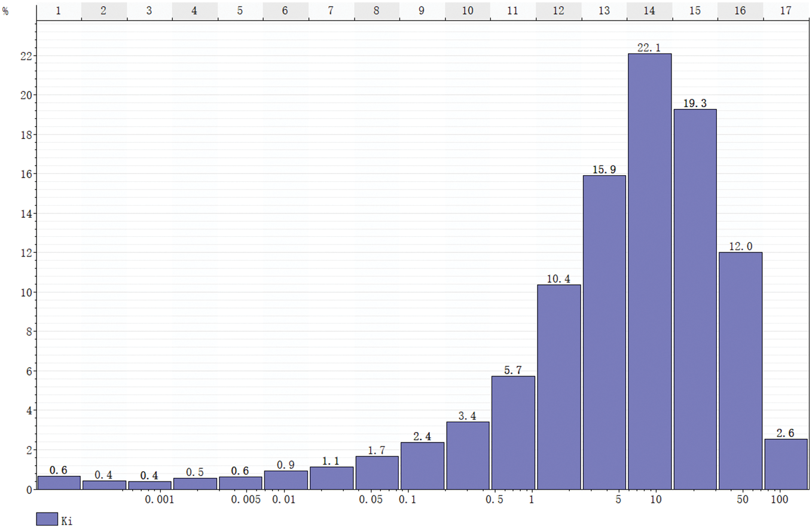812x528 pixels.
Task: Click the 0.001 x-axis tick label
Action: pyautogui.click(x=159, y=500)
